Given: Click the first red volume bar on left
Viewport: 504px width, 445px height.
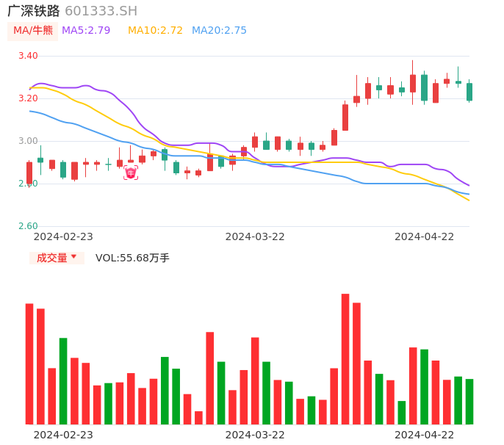Looking at the screenshot, I should tap(29, 363).
